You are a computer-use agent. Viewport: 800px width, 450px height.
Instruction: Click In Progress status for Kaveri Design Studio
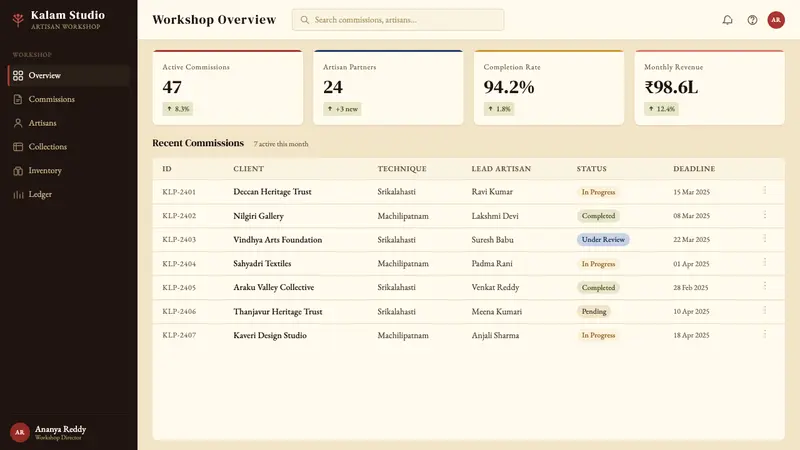598,335
